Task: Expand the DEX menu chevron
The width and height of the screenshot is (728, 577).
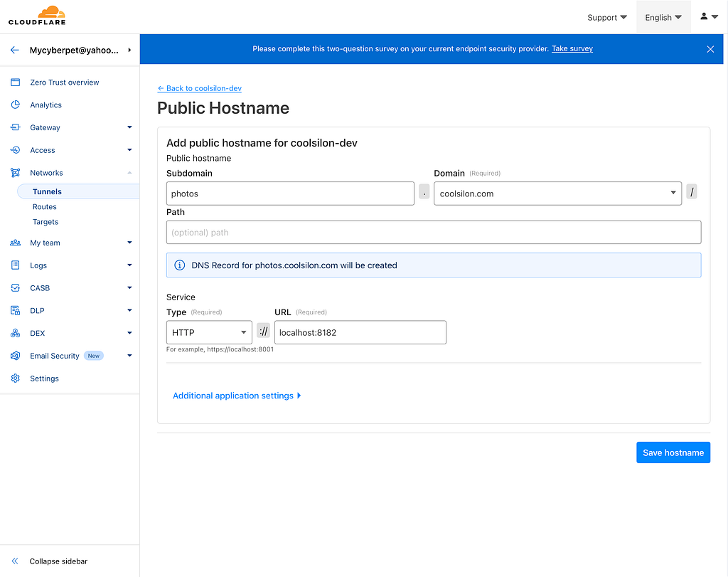Action: tap(129, 333)
